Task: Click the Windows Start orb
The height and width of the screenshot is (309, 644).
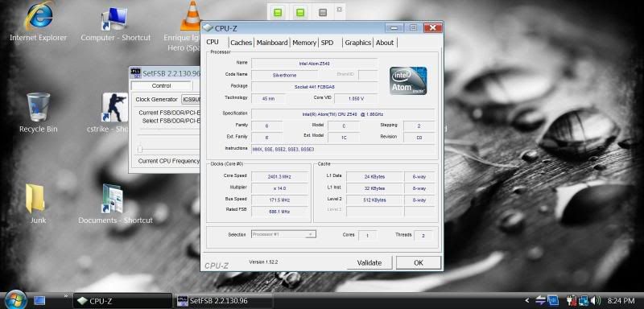Action: (x=15, y=300)
